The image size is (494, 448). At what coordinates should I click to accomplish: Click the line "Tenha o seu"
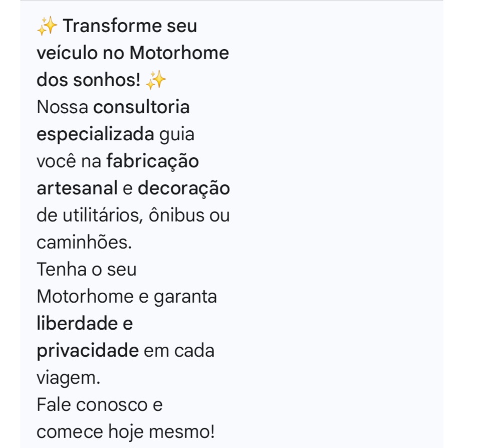[86, 270]
